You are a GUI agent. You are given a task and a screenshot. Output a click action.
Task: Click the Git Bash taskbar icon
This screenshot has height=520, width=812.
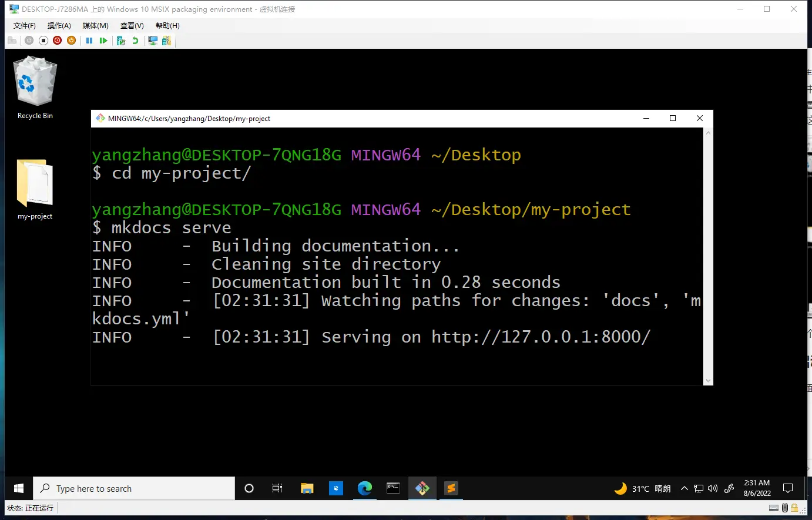tap(422, 488)
